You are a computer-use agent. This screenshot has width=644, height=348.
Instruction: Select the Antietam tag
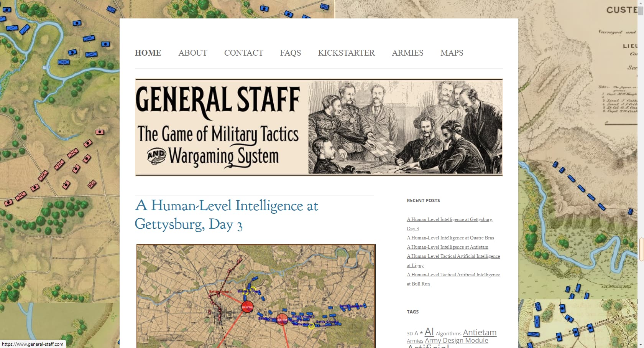(x=480, y=332)
